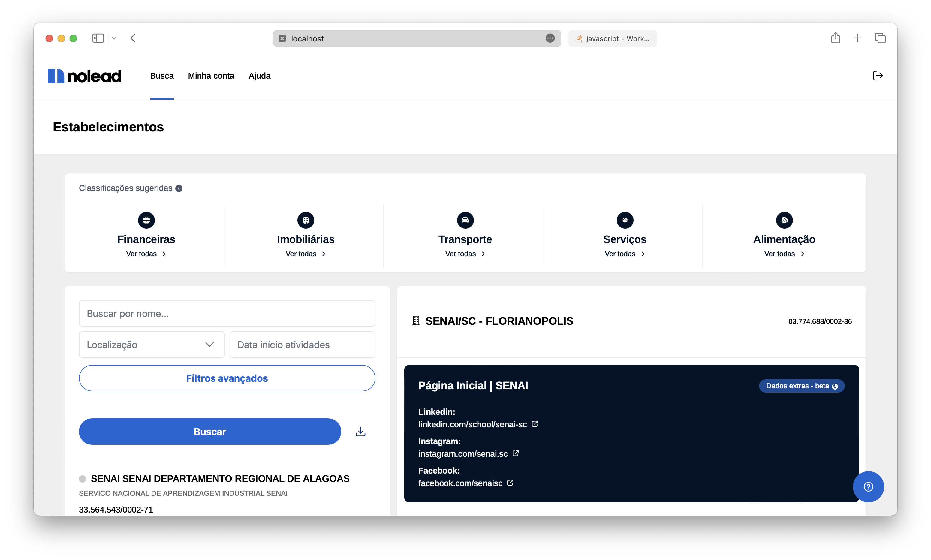Open the Ajuda tab
931x560 pixels.
click(259, 76)
